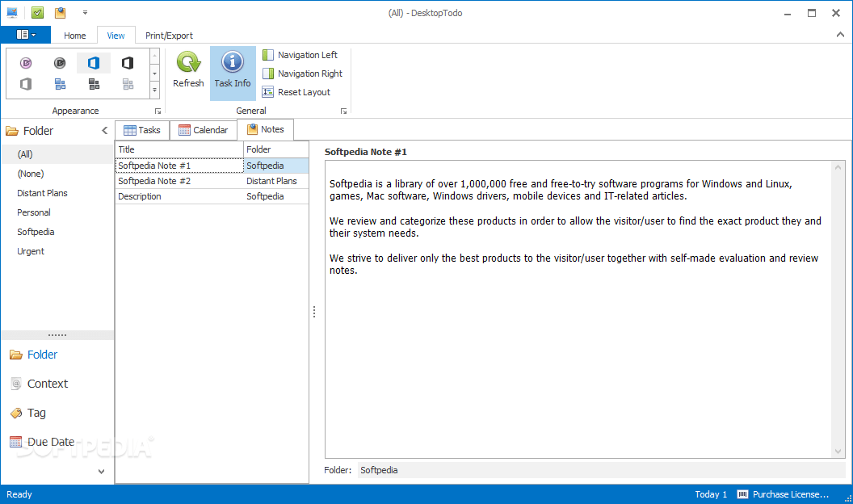Open the General group dialog launcher

coord(343,111)
